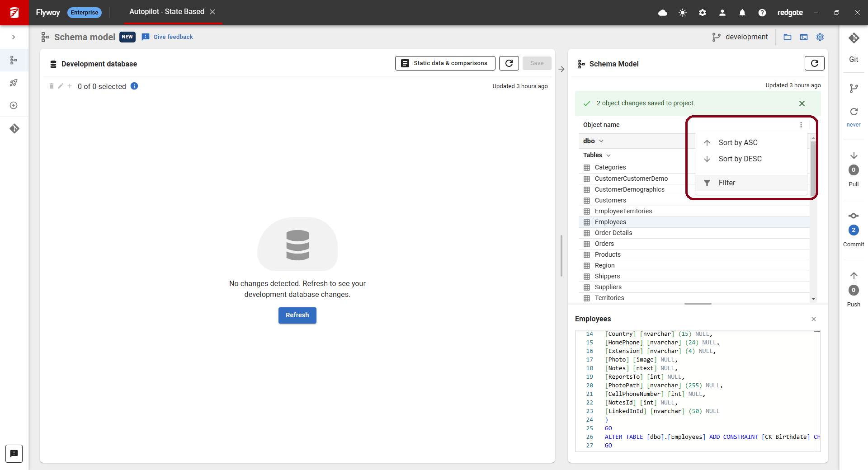Open settings gear in title bar
Image resolution: width=868 pixels, height=470 pixels.
pyautogui.click(x=703, y=13)
